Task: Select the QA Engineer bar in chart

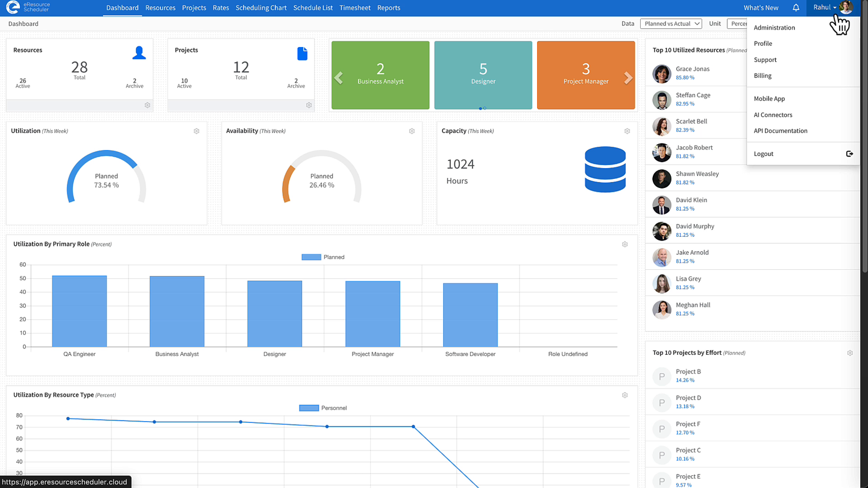Action: click(80, 311)
